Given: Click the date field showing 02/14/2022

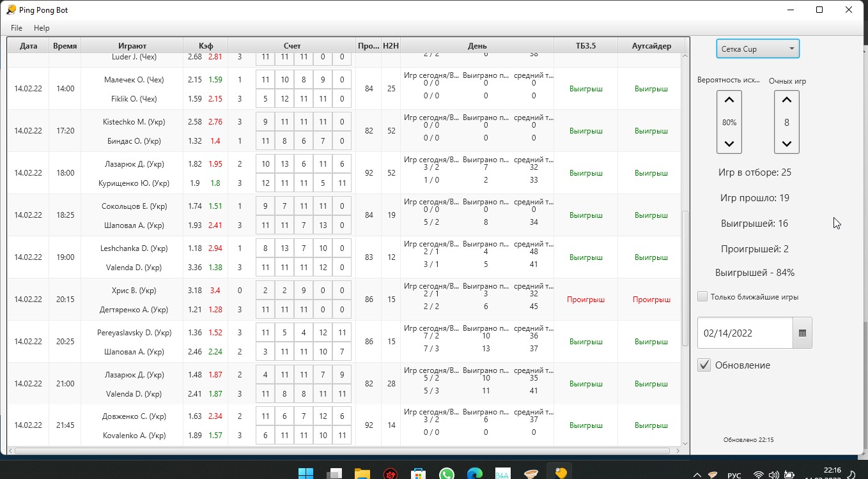Looking at the screenshot, I should coord(745,333).
